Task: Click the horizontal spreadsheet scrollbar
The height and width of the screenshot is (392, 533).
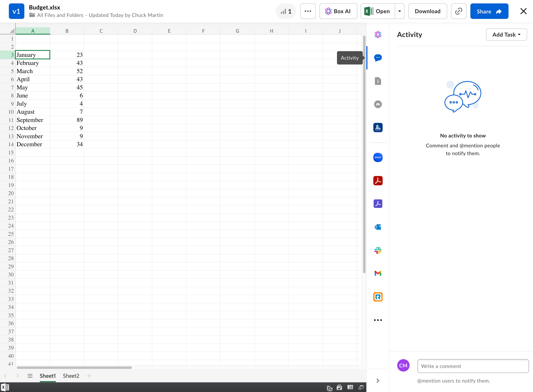Action: point(74,368)
